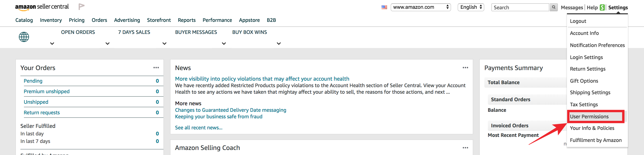Click the flag icon beside seller central logo
This screenshot has width=644, height=155.
point(81,7)
